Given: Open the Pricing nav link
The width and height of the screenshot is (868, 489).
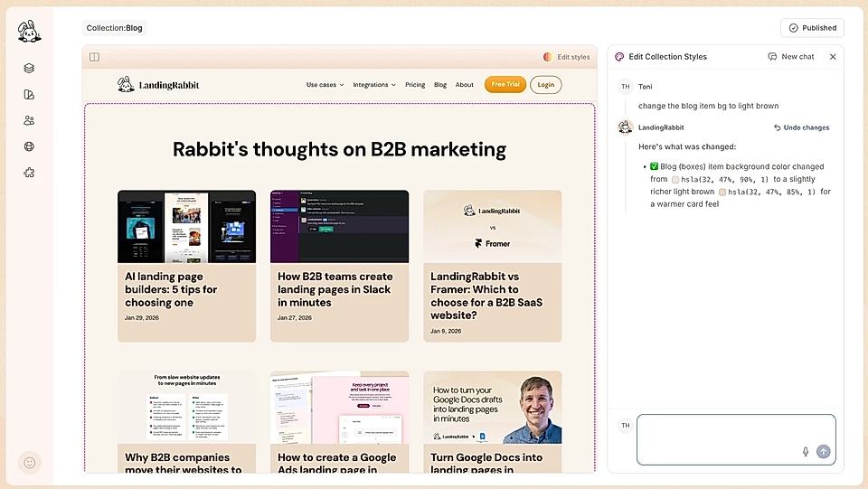Looking at the screenshot, I should point(415,85).
